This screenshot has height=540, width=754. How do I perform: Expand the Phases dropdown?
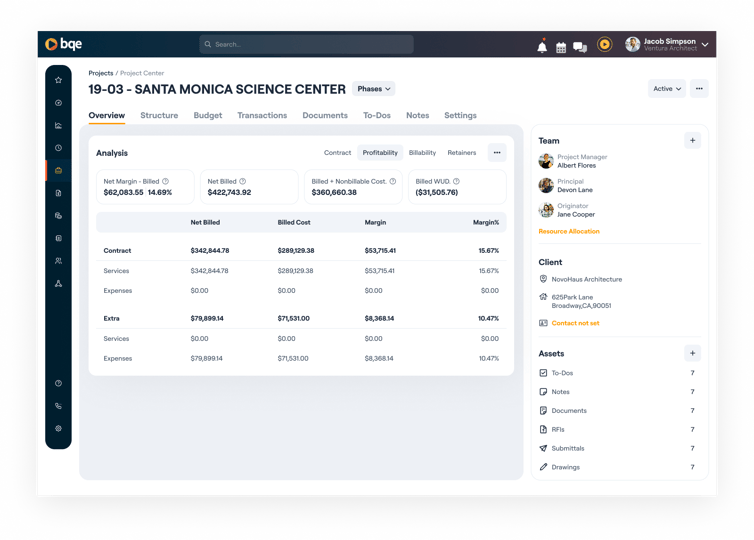374,88
